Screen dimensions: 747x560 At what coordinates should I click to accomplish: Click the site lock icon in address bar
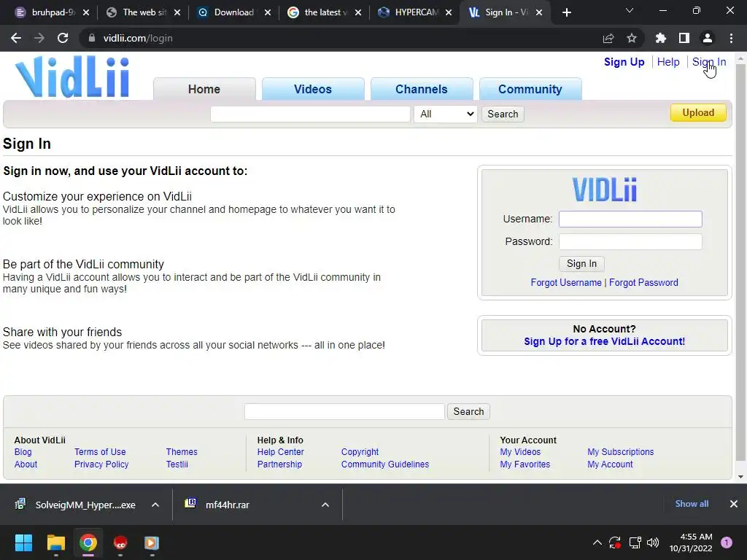click(x=92, y=38)
